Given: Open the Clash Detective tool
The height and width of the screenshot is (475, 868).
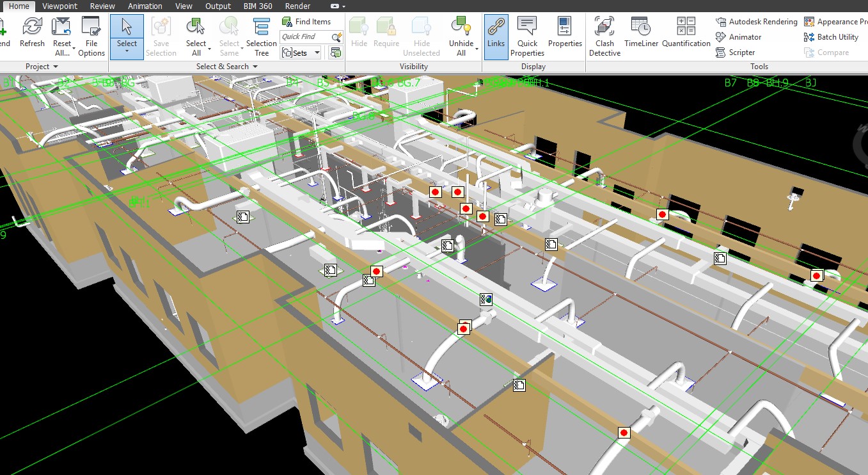Looking at the screenshot, I should point(604,36).
